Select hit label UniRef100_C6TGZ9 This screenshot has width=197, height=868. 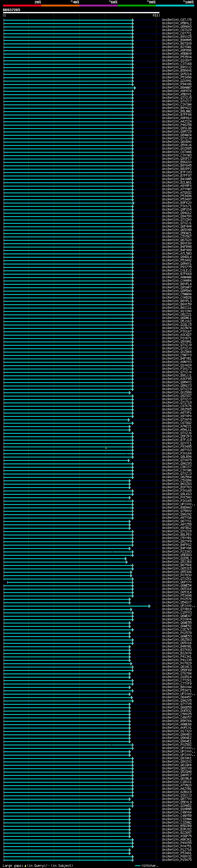[177, 30]
